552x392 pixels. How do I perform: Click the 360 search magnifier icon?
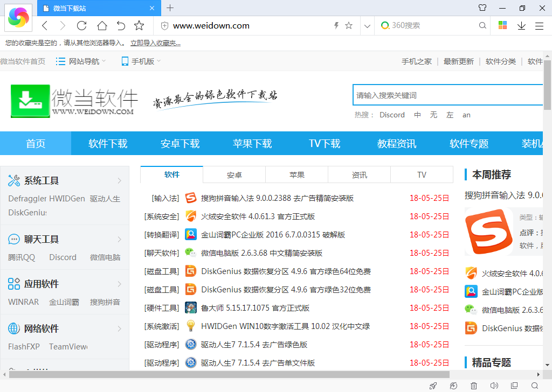482,26
